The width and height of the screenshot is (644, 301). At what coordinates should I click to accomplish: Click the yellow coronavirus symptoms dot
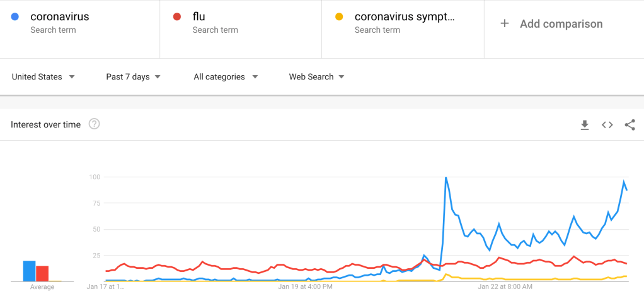(340, 17)
